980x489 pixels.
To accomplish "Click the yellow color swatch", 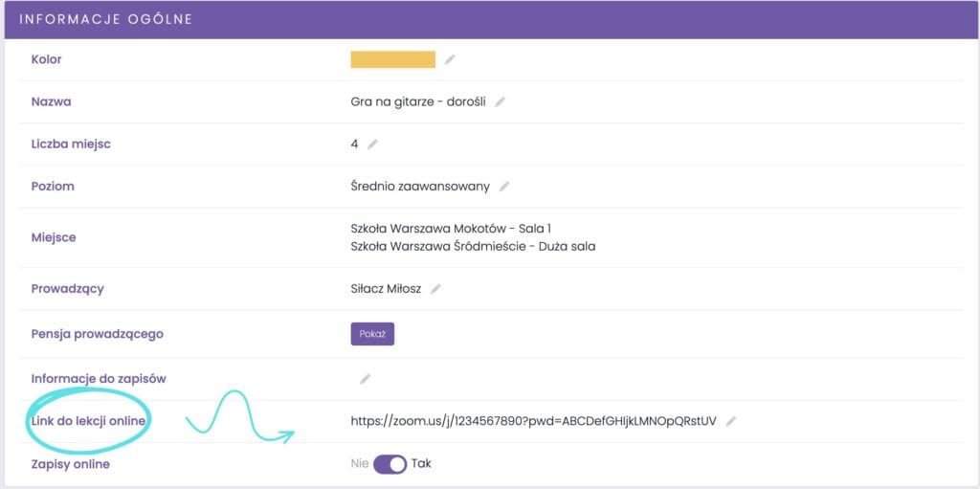I will pyautogui.click(x=392, y=59).
